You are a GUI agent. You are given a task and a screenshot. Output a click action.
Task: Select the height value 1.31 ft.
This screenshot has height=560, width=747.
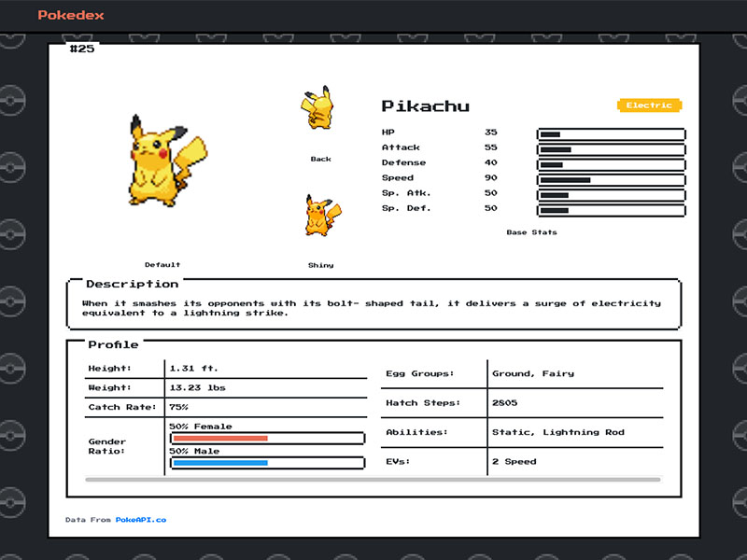point(193,369)
